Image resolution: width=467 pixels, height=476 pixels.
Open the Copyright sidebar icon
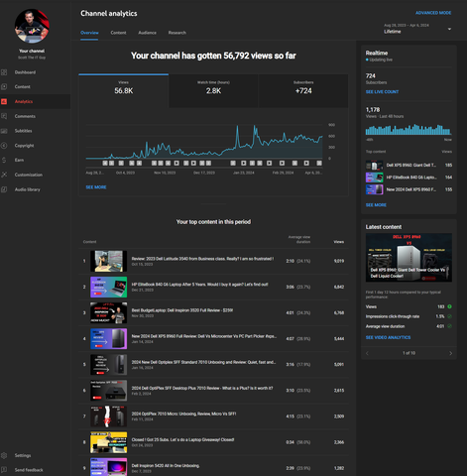[4, 146]
